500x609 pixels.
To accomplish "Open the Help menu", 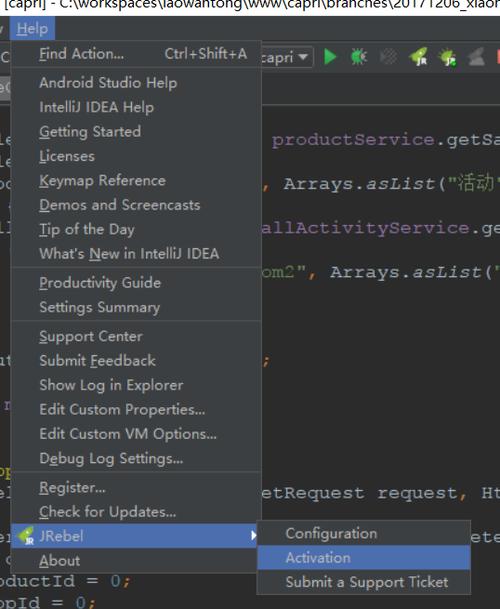I will 33,29.
